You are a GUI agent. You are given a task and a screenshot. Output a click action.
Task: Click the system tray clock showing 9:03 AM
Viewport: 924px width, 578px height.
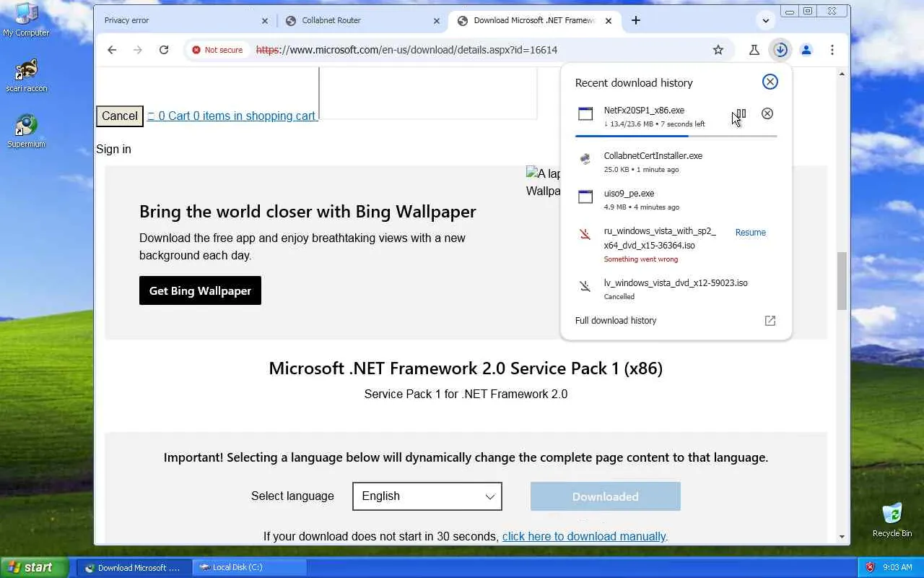[x=897, y=568]
